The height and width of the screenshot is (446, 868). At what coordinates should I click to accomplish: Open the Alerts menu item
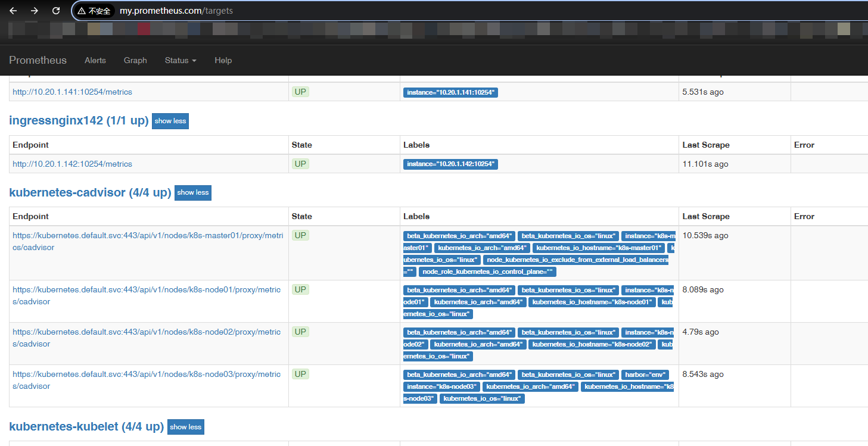click(95, 60)
